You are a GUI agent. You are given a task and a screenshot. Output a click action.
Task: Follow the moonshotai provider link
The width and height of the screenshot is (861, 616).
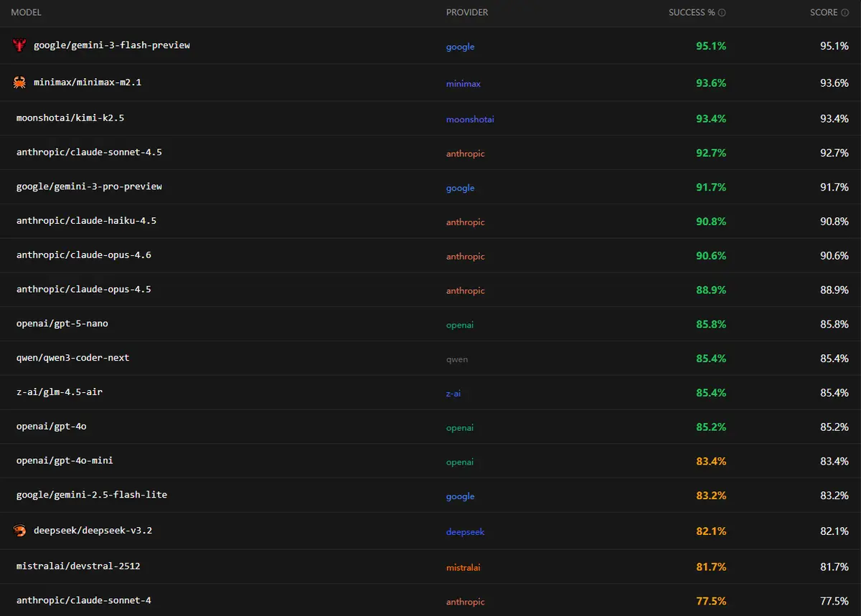[x=470, y=119]
